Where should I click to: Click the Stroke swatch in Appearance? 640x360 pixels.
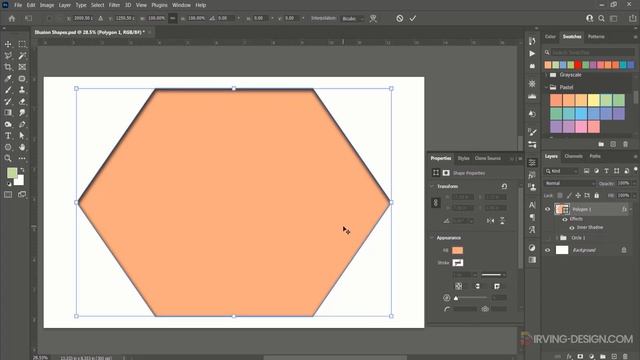coord(458,263)
